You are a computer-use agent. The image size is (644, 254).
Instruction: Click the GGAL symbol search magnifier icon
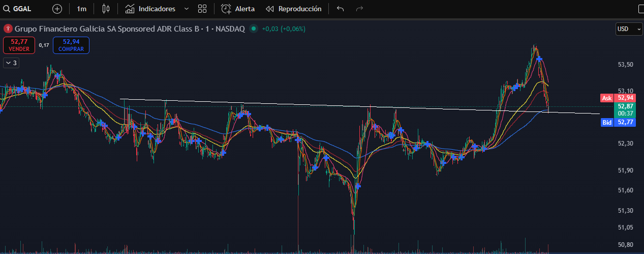coord(7,9)
